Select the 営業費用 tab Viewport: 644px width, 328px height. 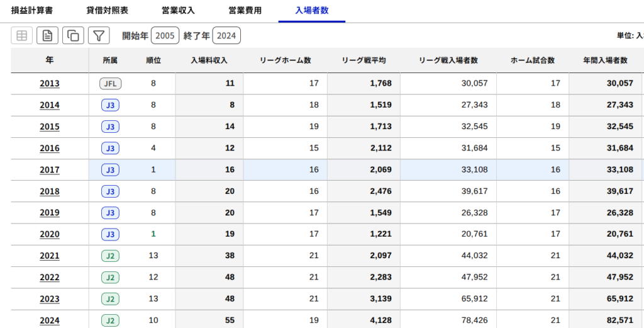click(245, 11)
